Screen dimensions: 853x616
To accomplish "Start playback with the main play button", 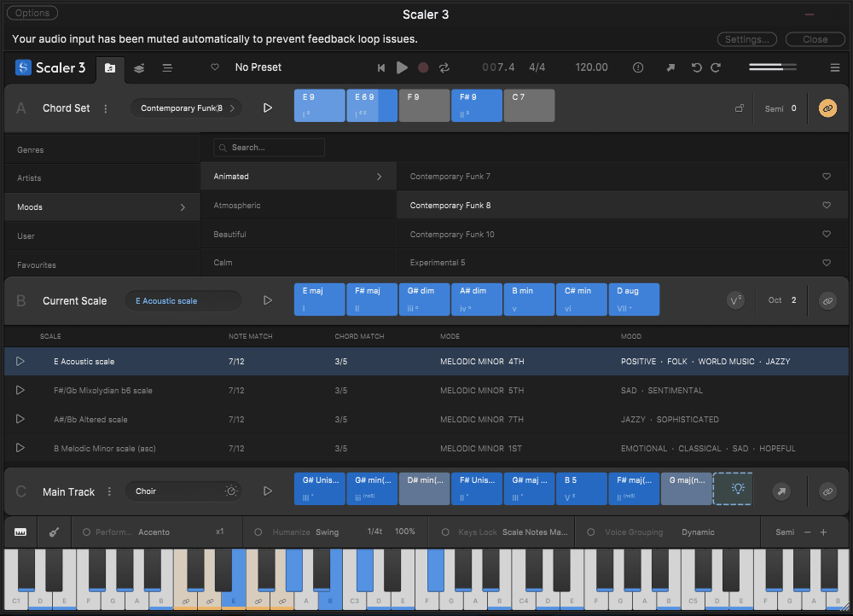I will click(402, 67).
